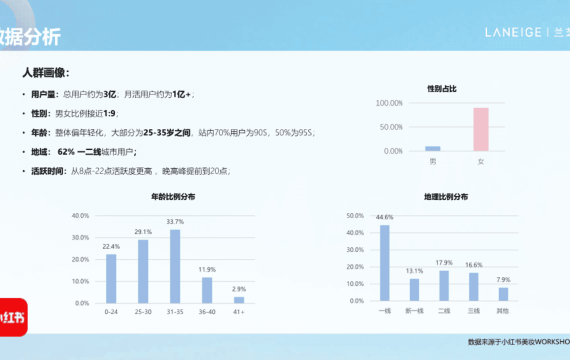
Task: Select the small blue 男 bar
Action: [x=433, y=148]
